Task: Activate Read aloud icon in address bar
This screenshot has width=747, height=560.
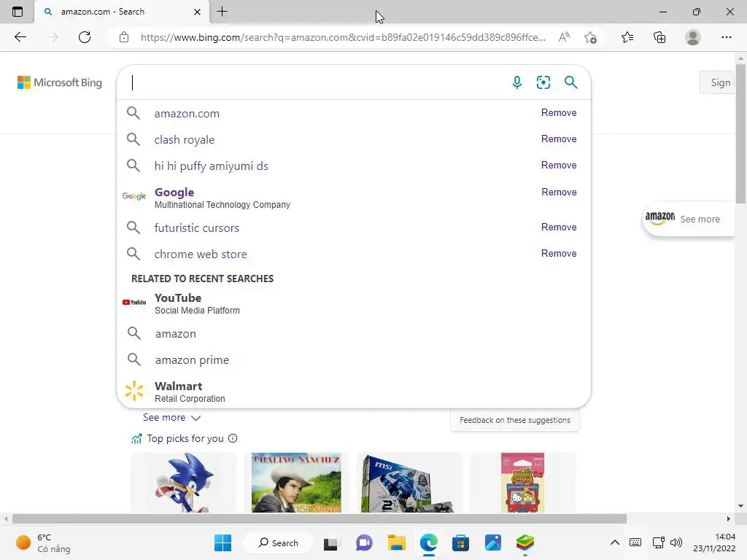Action: (x=564, y=37)
